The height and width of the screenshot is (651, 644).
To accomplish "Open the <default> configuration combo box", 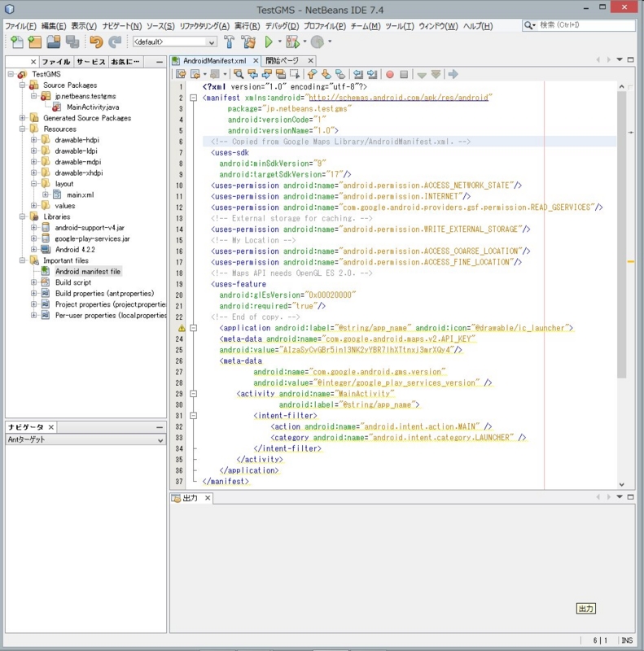I will [x=174, y=42].
